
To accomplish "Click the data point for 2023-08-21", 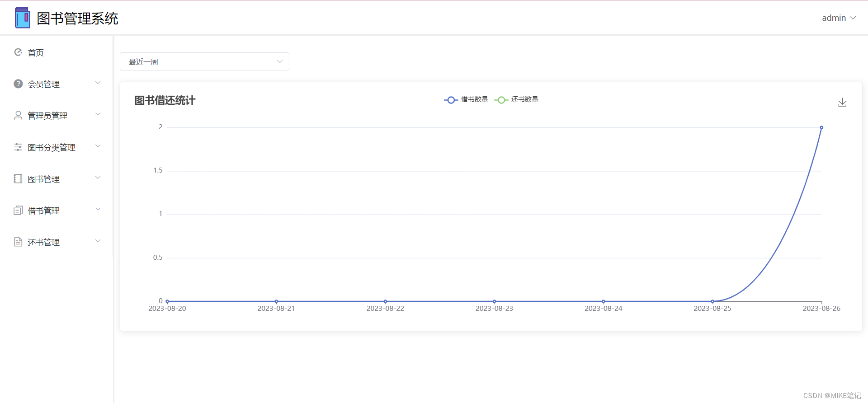I will click(x=276, y=301).
